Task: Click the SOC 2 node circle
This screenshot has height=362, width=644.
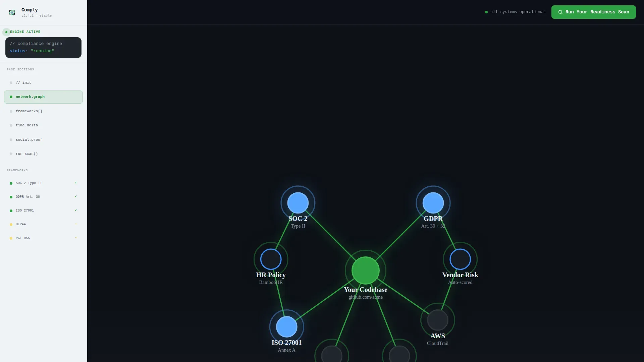Action: (298, 203)
